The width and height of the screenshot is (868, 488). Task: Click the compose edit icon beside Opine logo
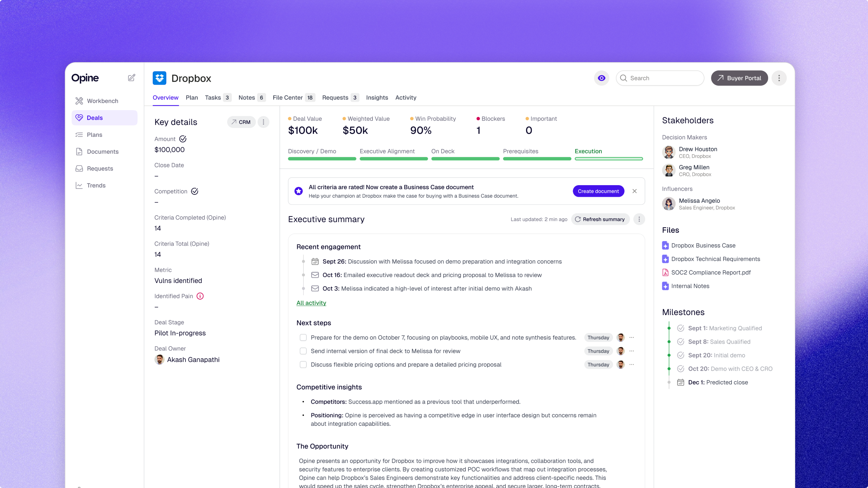[x=131, y=78]
